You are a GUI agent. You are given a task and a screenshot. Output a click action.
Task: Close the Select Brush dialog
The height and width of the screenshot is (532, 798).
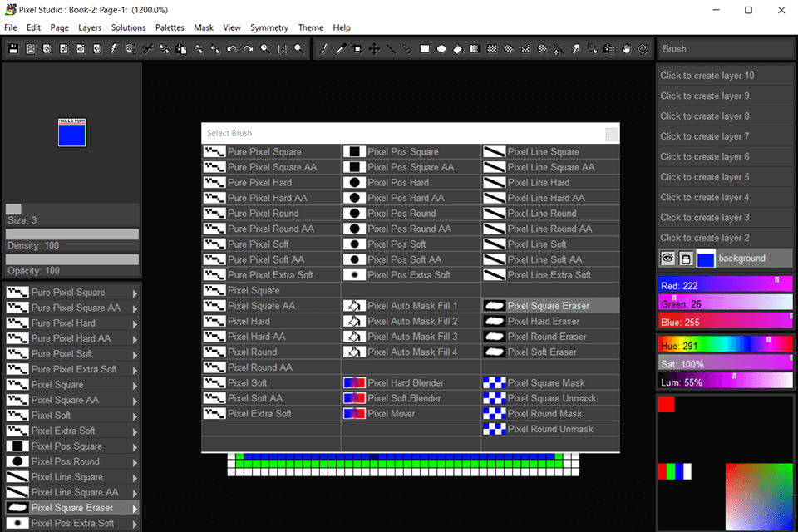612,134
